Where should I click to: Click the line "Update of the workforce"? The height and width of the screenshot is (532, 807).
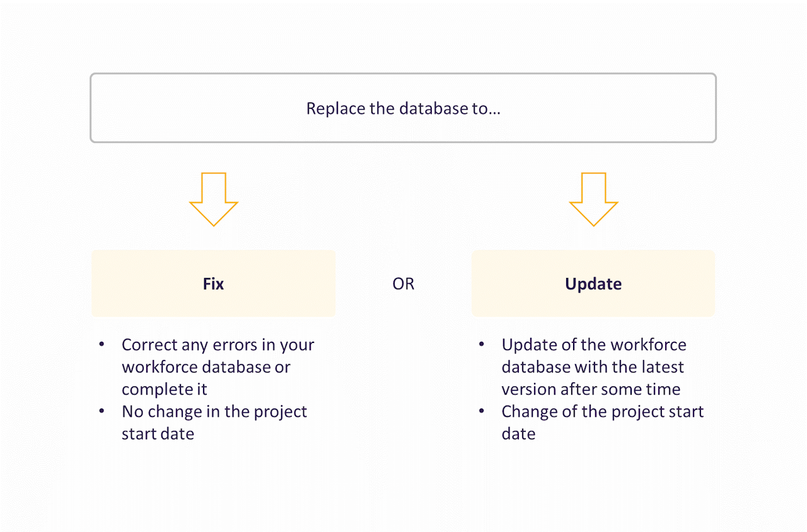pyautogui.click(x=594, y=345)
